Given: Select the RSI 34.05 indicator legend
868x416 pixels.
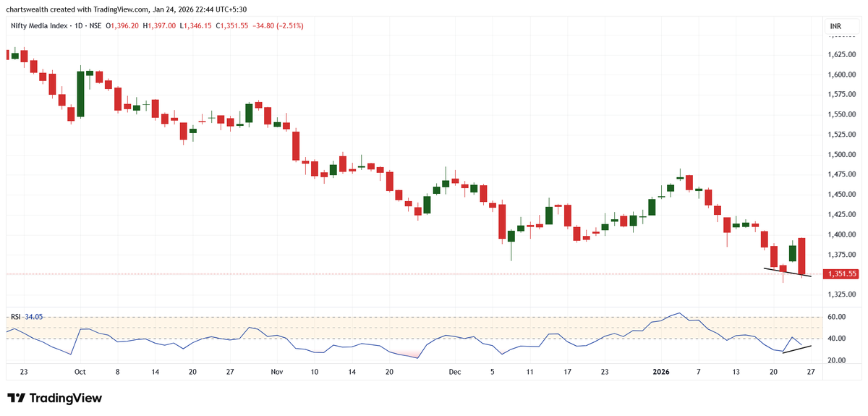Looking at the screenshot, I should [27, 316].
